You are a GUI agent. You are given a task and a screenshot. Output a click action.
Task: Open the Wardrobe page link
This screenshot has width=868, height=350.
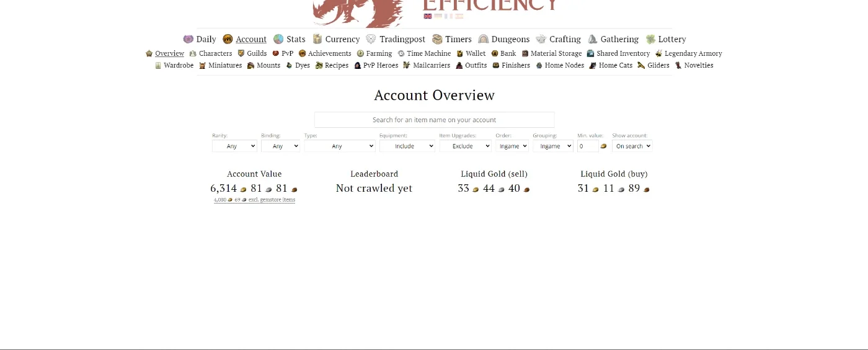[179, 65]
